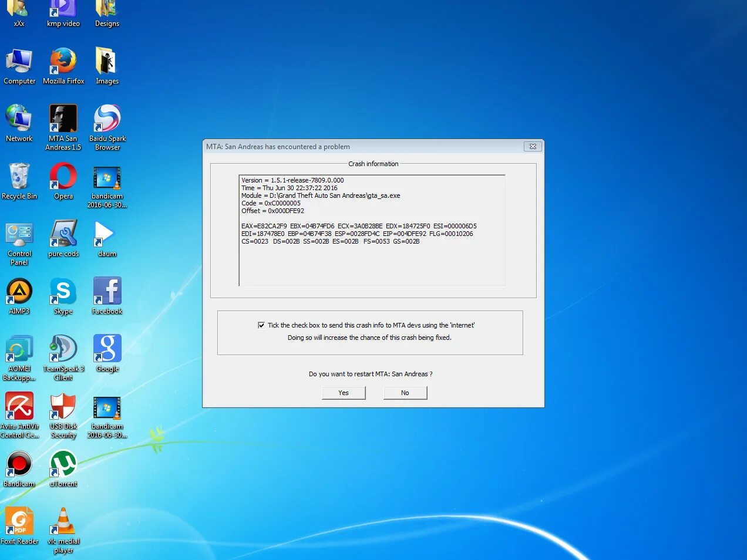The height and width of the screenshot is (560, 747).
Task: Click the 'Do you want to restart' question text
Action: [371, 374]
